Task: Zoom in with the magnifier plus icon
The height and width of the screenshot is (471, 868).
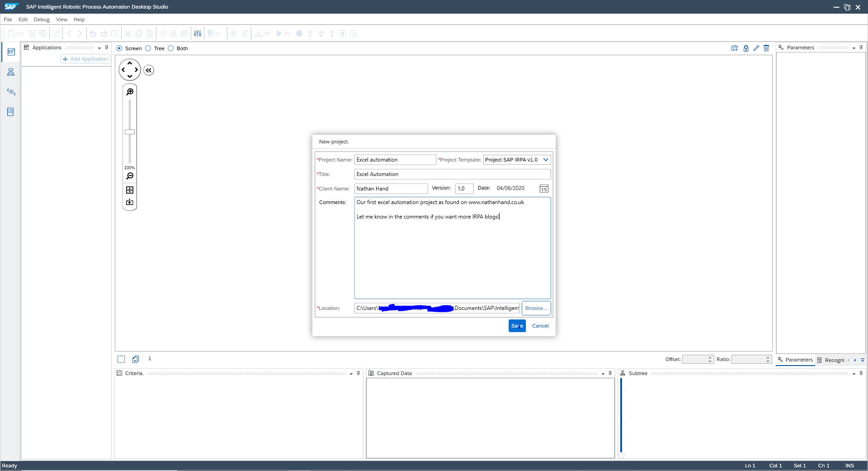Action: coord(130,92)
